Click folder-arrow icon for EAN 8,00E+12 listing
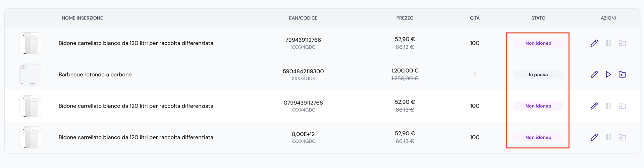Viewport: 644px width, 168px height. [622, 137]
